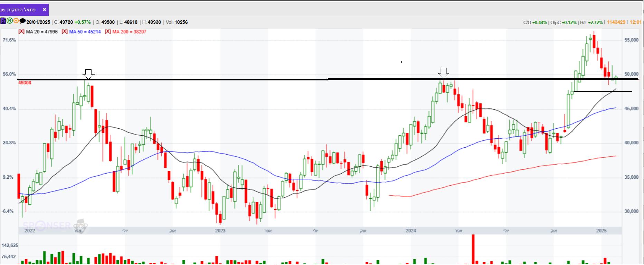
Task: Click the MA 20 = 47996 label
Action: pos(42,32)
